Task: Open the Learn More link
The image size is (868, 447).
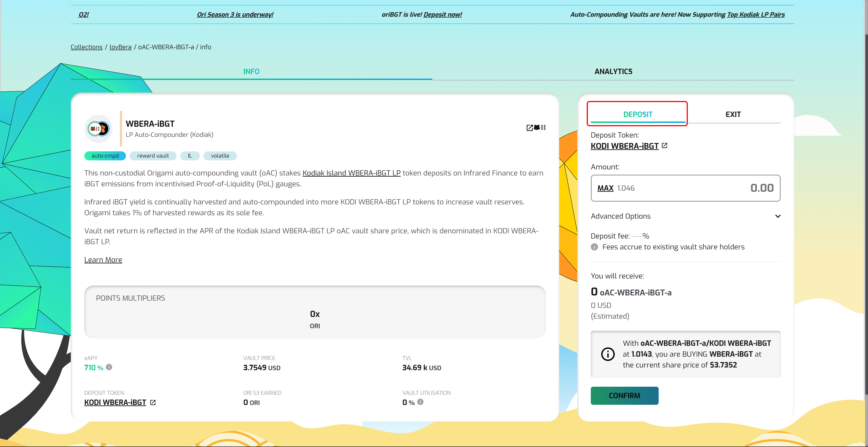Action: 103,260
